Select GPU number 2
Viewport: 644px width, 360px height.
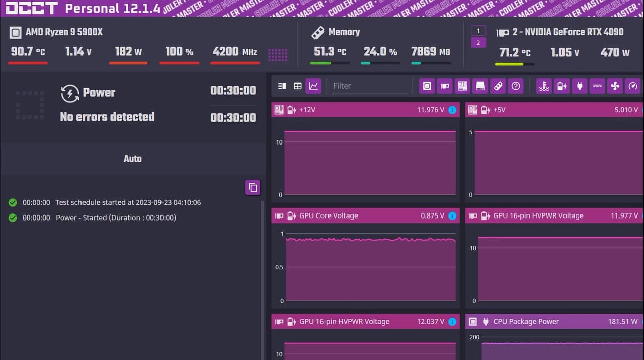tap(478, 43)
